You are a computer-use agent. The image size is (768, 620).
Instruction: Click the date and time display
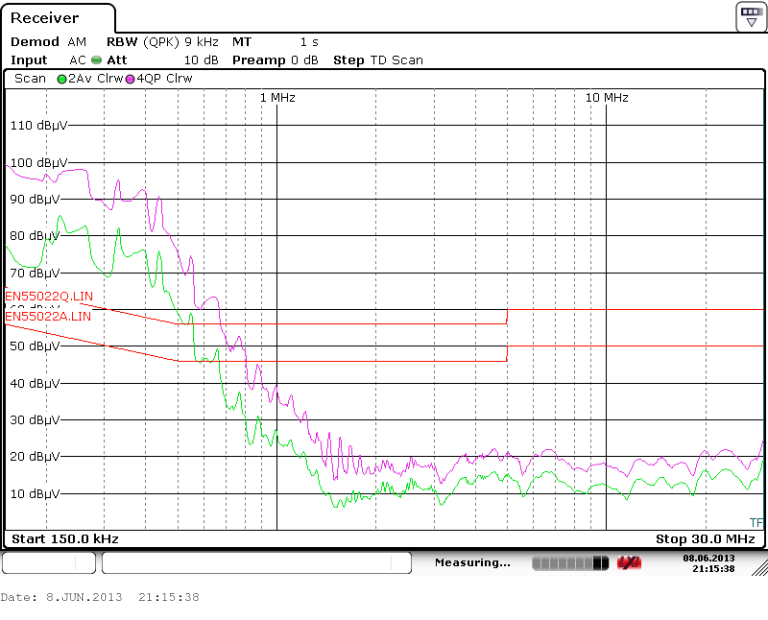[709, 563]
